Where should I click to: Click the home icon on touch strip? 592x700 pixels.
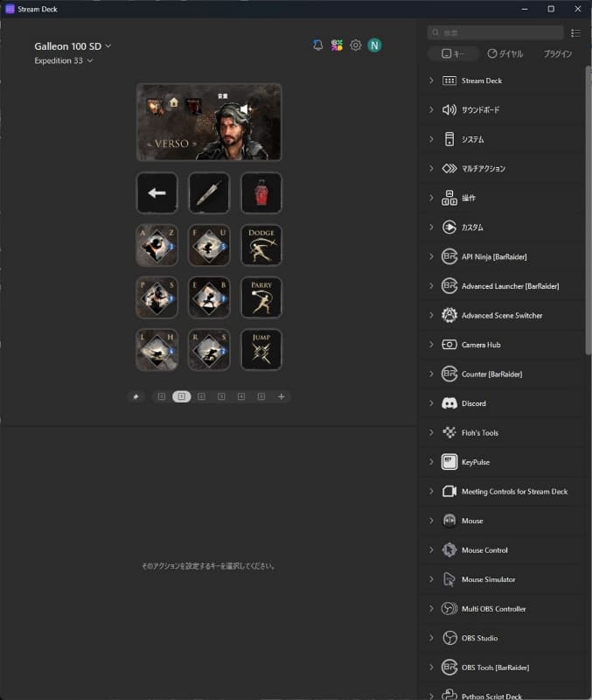tap(173, 102)
